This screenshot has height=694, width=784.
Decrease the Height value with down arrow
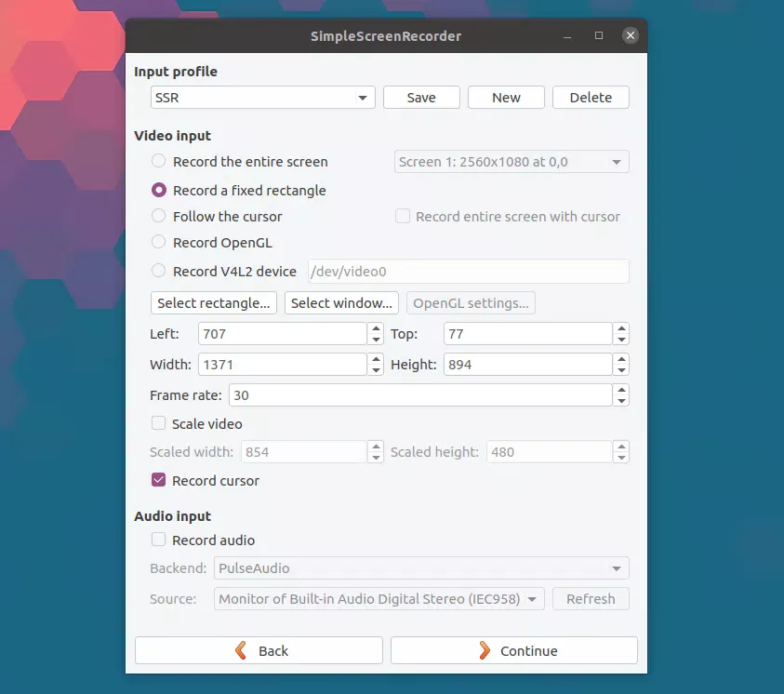click(621, 370)
